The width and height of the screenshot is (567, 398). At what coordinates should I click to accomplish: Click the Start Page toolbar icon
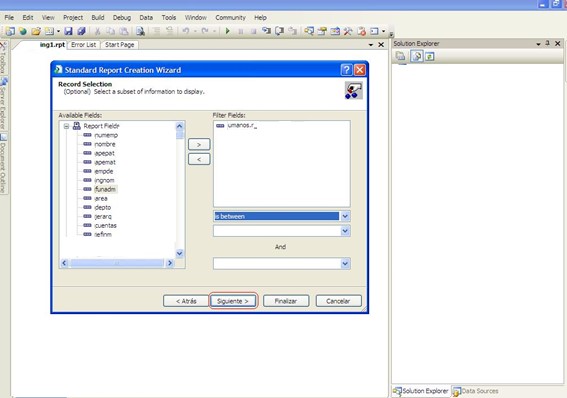(361, 31)
